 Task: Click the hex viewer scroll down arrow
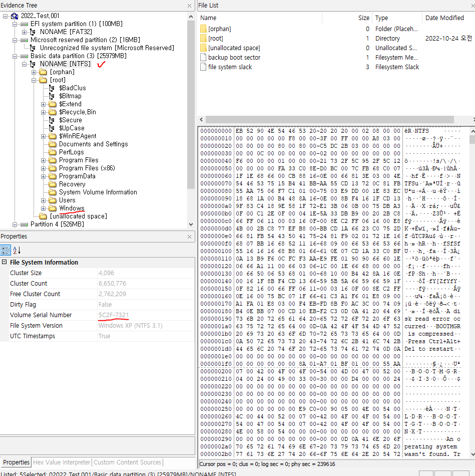tap(472, 454)
